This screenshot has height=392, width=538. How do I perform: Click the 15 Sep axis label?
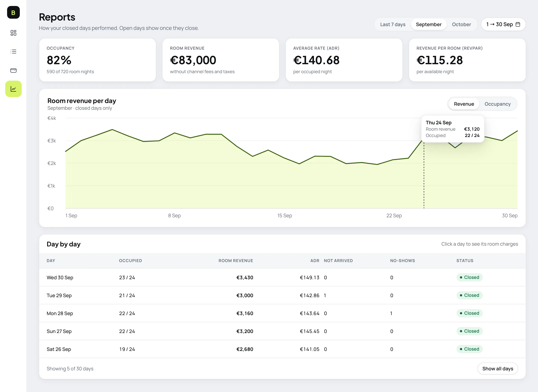(x=285, y=215)
